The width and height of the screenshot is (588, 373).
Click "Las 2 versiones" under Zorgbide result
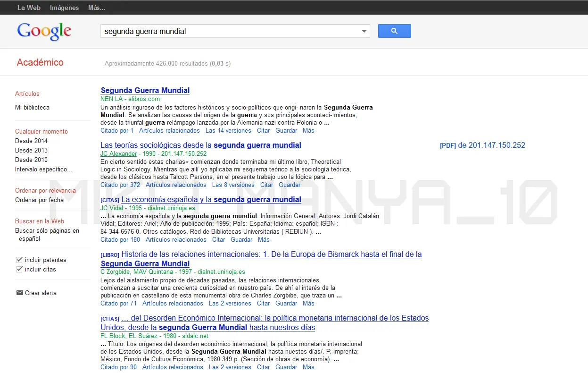[230, 303]
